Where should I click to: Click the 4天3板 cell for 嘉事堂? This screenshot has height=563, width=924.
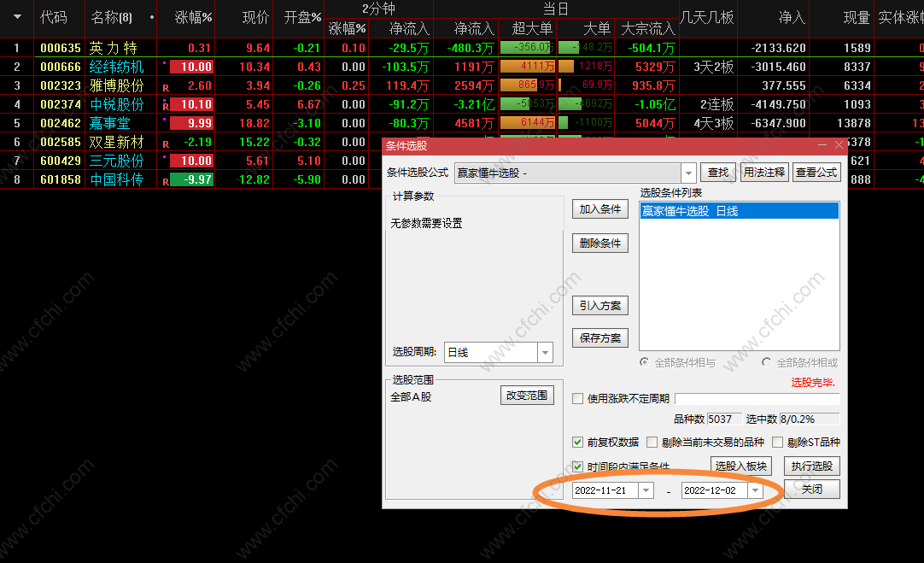click(713, 123)
